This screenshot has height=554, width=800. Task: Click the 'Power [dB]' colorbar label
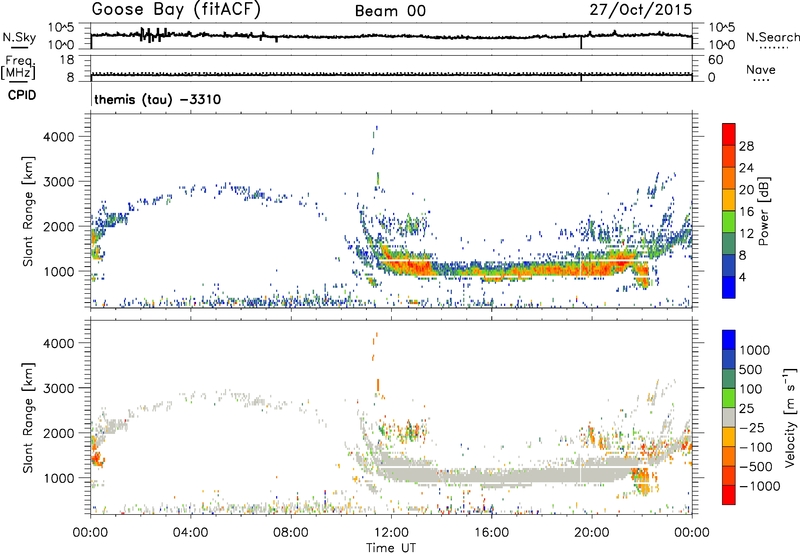point(763,211)
